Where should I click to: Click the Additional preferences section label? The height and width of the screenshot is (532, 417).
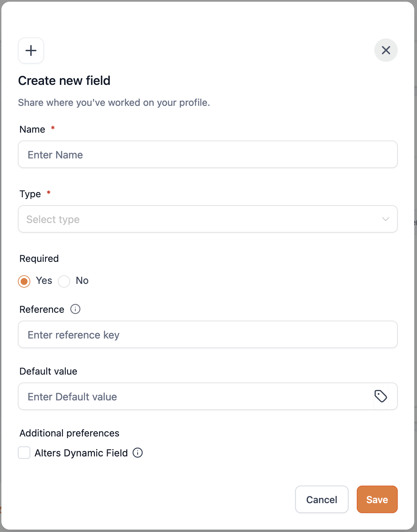tap(69, 433)
